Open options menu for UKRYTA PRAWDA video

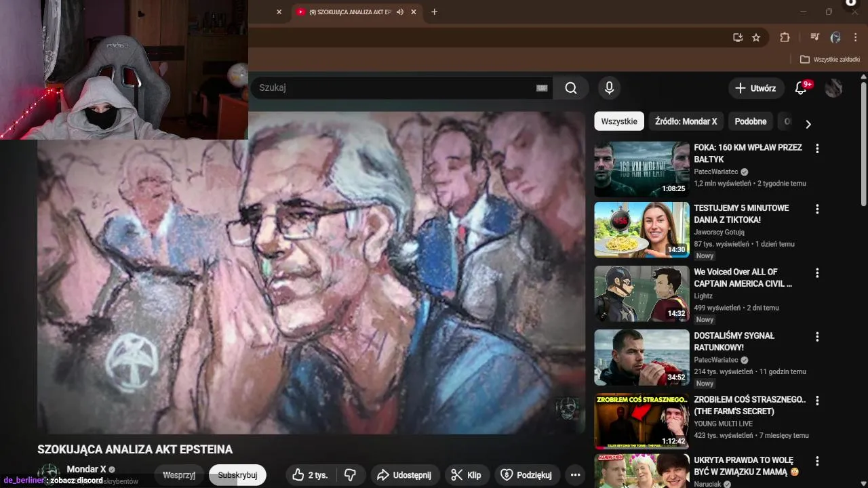[x=817, y=461]
